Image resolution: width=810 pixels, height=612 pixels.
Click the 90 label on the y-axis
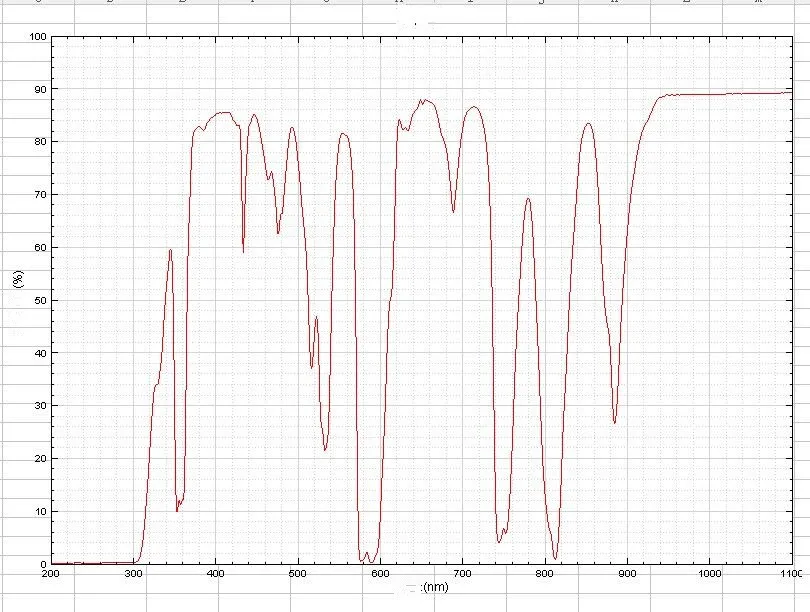tap(40, 89)
